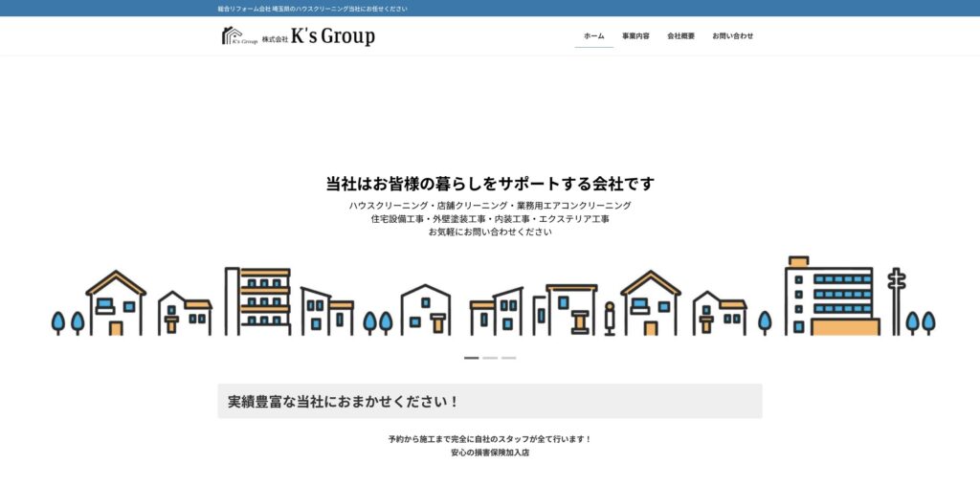
Task: Click the townscape slideshow image
Action: pyautogui.click(x=493, y=297)
